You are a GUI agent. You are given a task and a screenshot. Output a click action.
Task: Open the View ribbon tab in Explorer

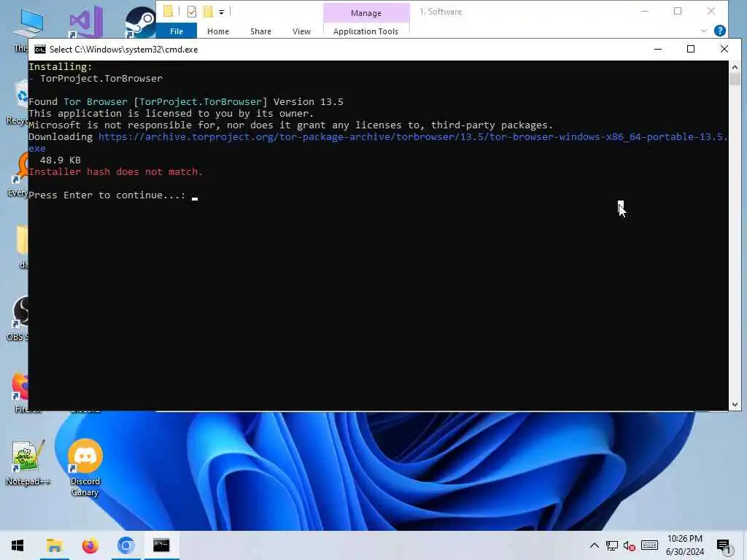coord(301,31)
